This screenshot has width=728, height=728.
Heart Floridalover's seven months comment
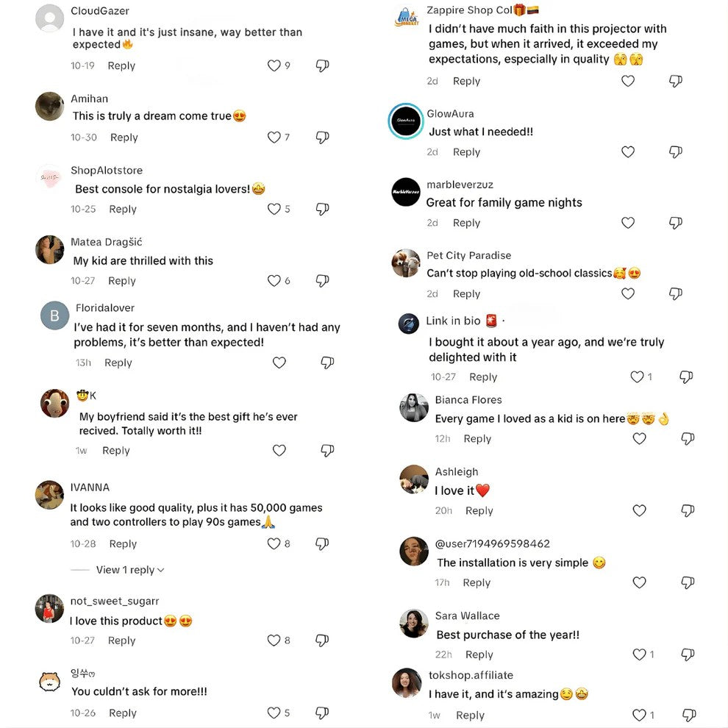pos(279,363)
